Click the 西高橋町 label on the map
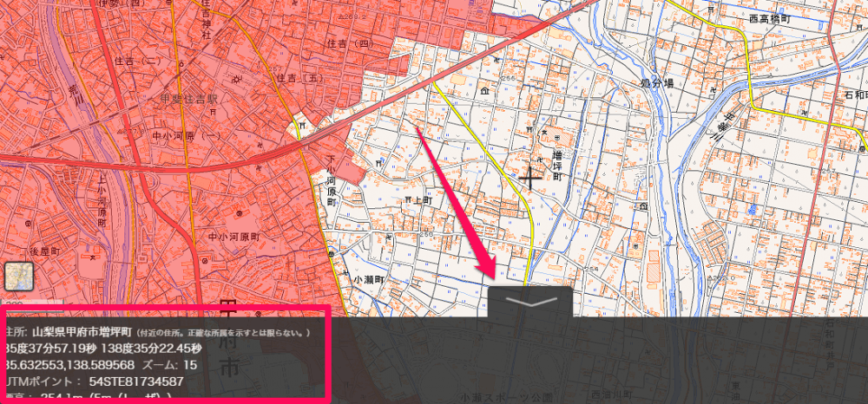868x404 pixels. point(769,19)
